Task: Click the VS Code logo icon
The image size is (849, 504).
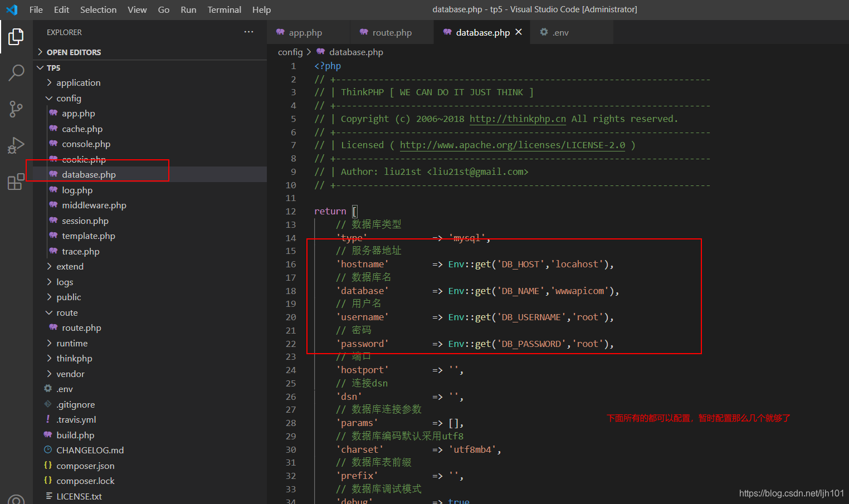Action: pos(12,9)
